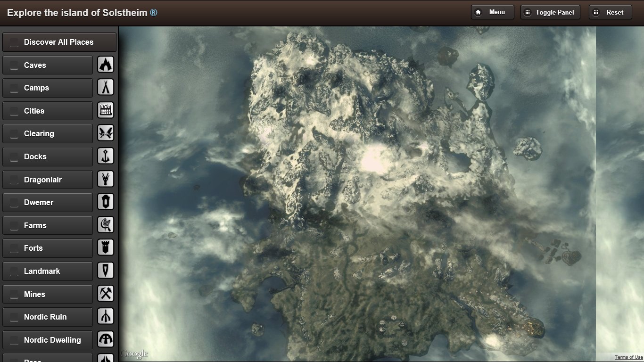
Task: Click the Clearing winged icon
Action: pyautogui.click(x=106, y=133)
